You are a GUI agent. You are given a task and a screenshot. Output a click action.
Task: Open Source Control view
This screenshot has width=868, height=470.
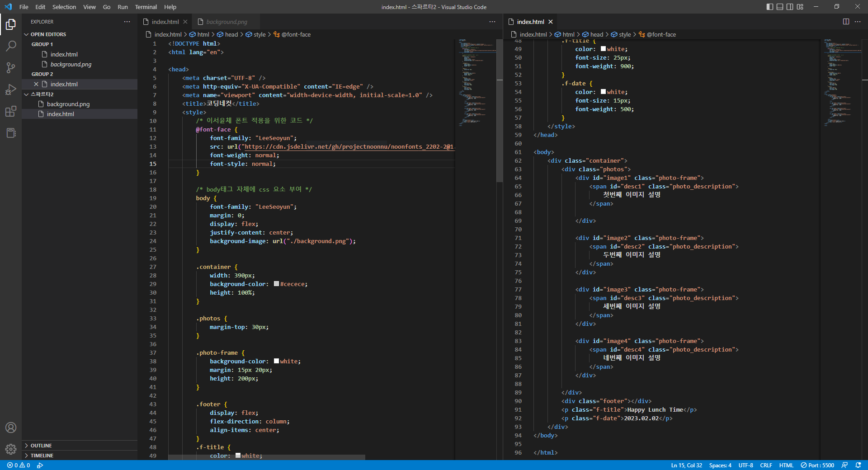[11, 67]
